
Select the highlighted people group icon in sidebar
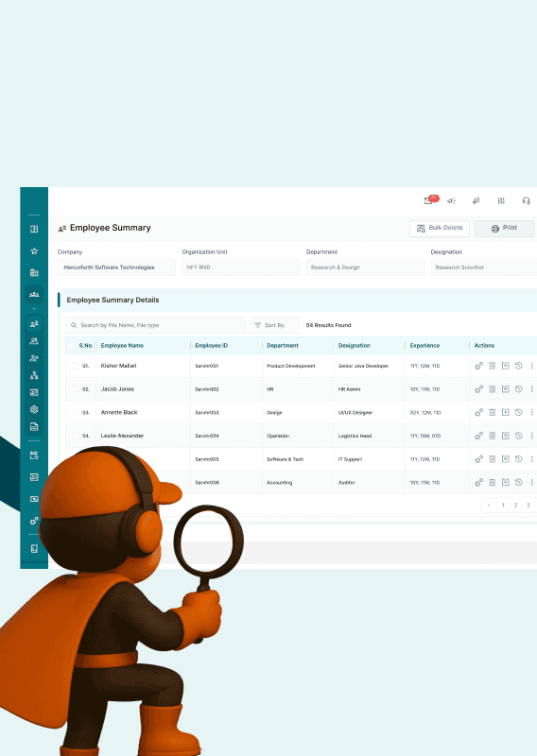click(x=34, y=294)
